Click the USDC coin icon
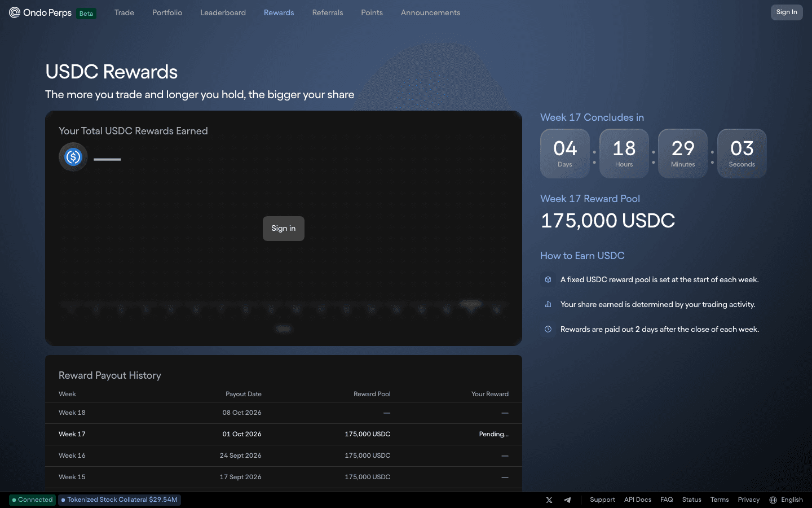 (73, 157)
